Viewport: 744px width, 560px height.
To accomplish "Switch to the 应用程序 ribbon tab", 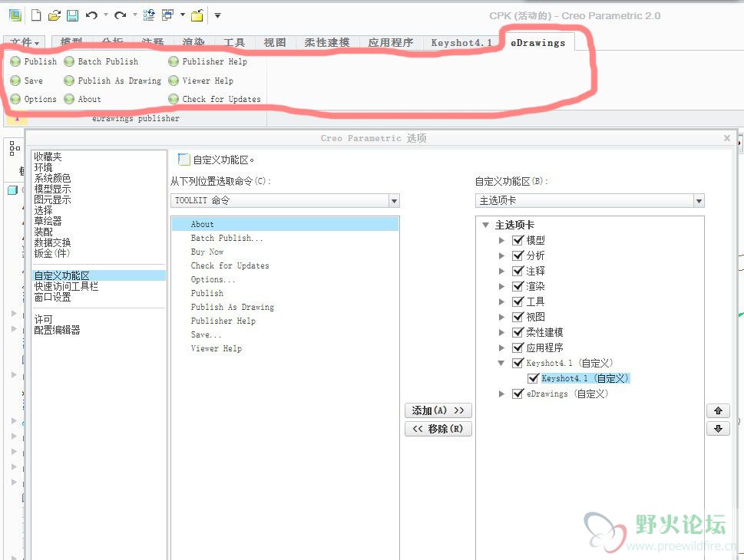I will pos(391,43).
